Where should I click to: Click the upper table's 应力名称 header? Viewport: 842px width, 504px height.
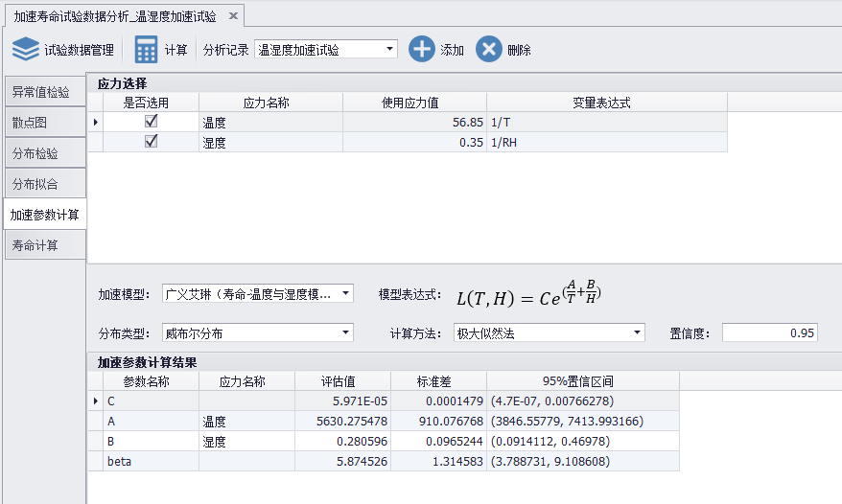[270, 103]
